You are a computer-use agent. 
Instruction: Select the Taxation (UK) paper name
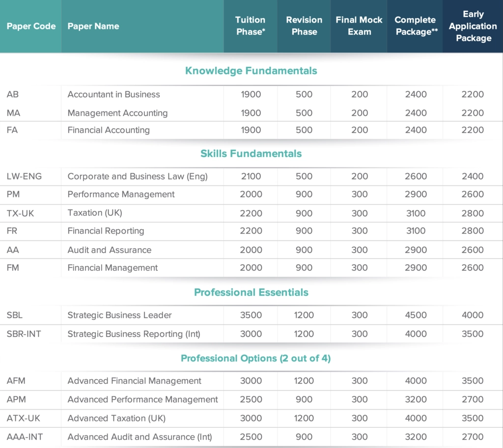pyautogui.click(x=94, y=213)
